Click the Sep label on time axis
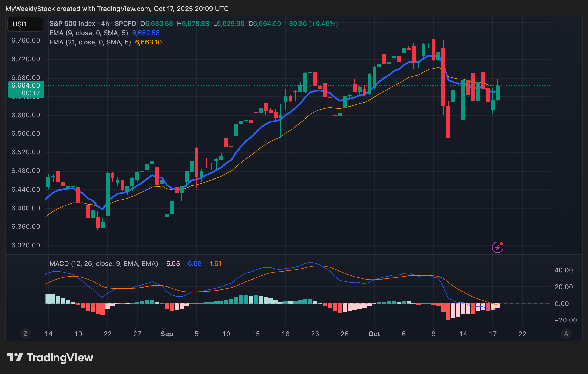This screenshot has width=588, height=374. click(167, 334)
